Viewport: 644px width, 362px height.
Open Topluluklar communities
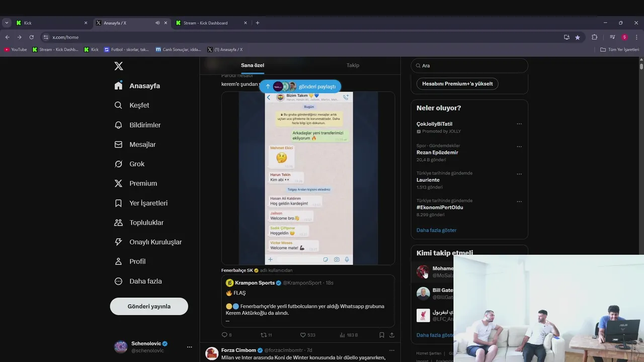tap(139, 222)
